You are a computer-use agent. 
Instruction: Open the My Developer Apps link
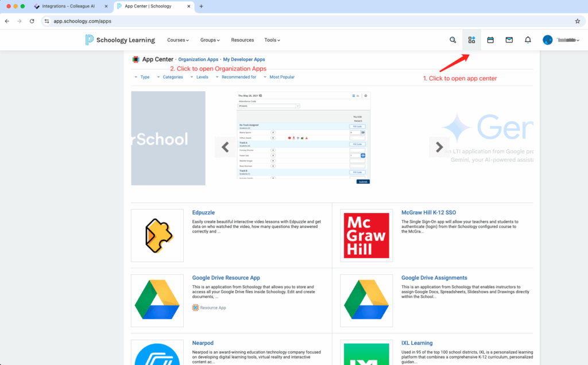coord(244,60)
